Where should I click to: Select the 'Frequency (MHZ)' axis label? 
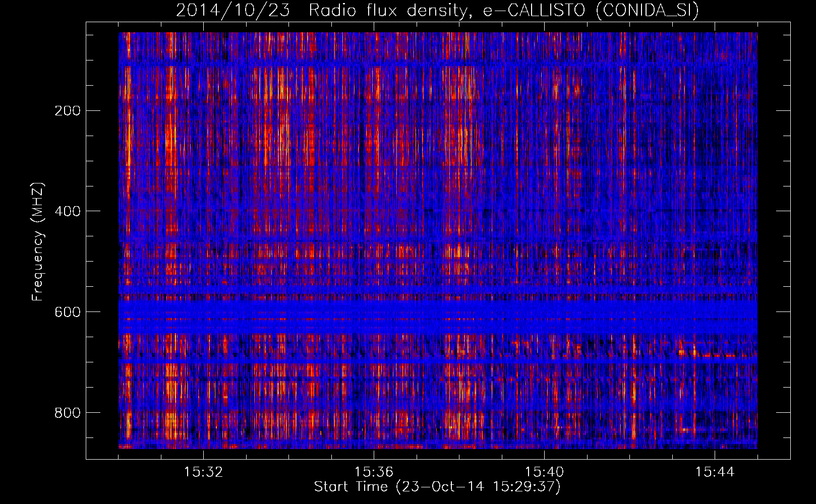tap(38, 241)
